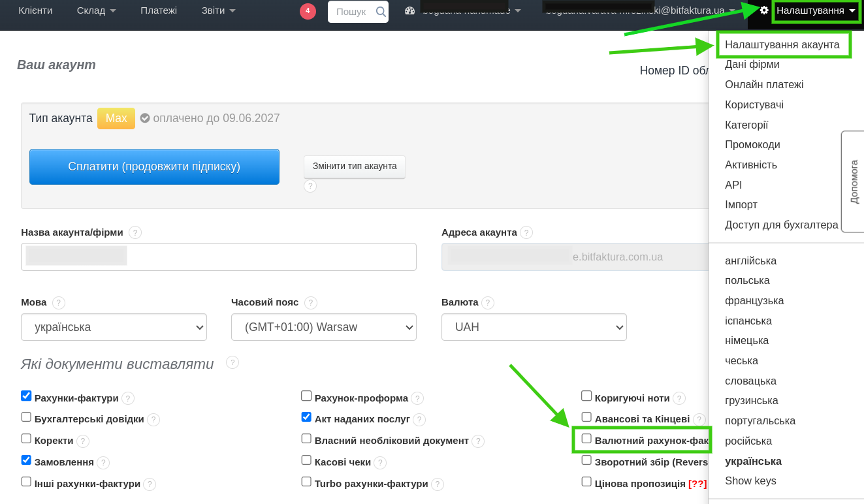Click Show keys in the language list
864x504 pixels.
750,481
